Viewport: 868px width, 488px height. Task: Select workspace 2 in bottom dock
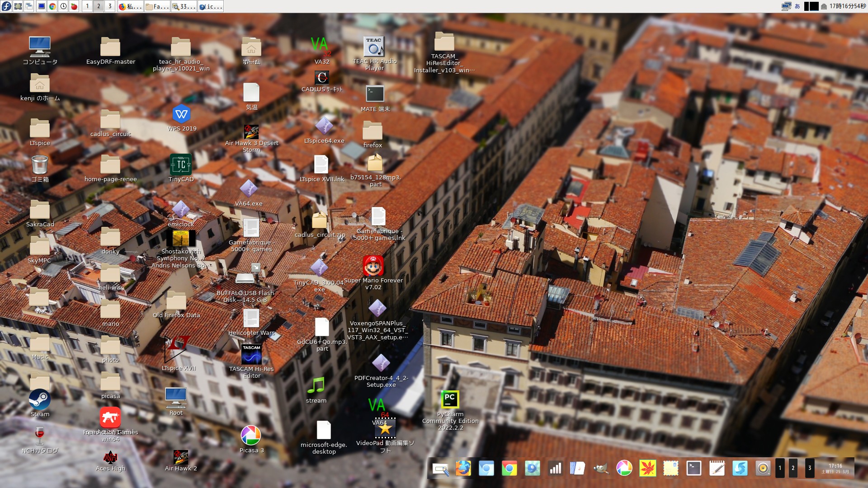pos(793,469)
